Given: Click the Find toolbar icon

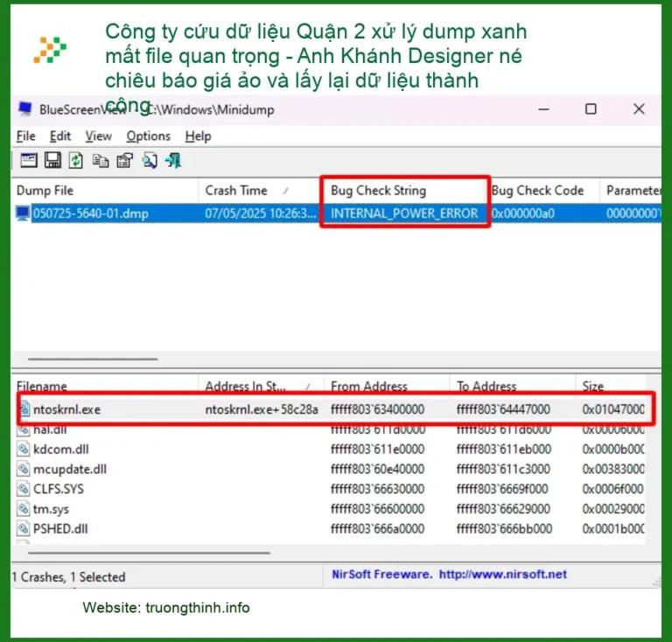Looking at the screenshot, I should click(150, 161).
